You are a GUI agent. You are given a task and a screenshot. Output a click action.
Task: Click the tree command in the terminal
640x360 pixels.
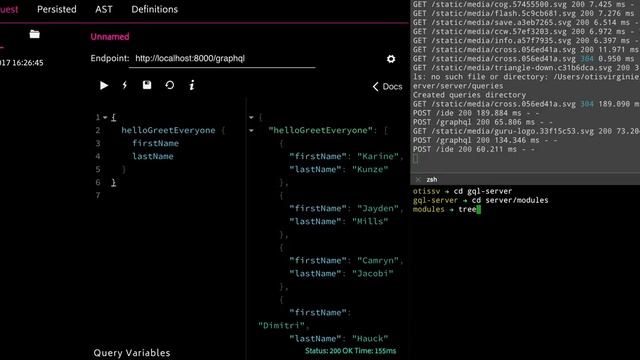(x=467, y=209)
